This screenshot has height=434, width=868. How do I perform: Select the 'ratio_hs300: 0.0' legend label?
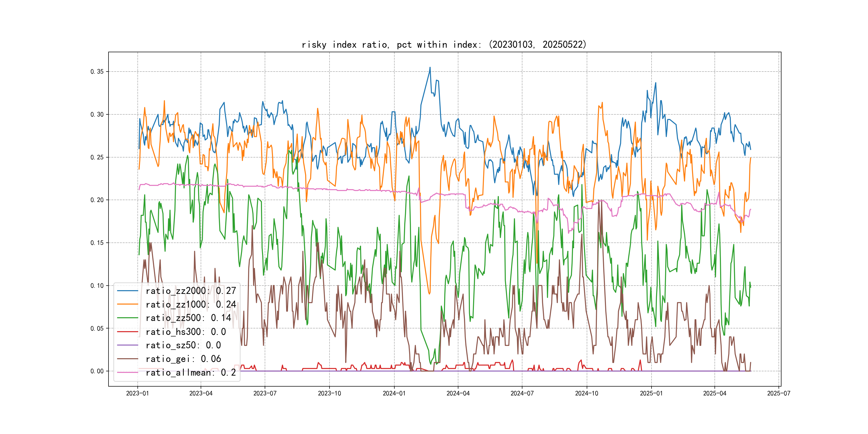tap(186, 332)
